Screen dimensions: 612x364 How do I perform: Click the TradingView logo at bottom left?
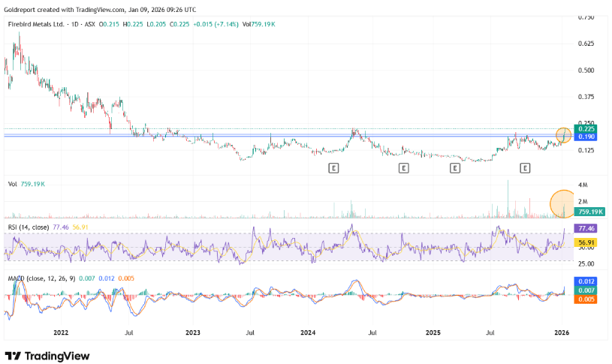click(47, 355)
